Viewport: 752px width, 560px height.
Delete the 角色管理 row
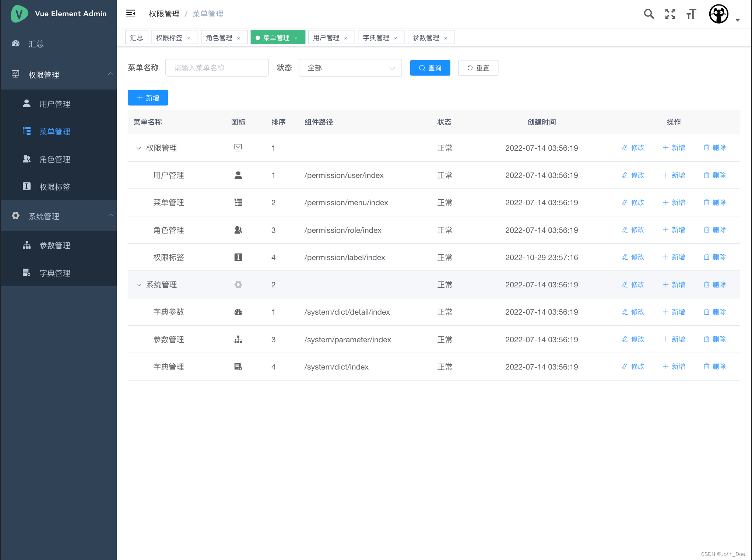[x=714, y=230]
